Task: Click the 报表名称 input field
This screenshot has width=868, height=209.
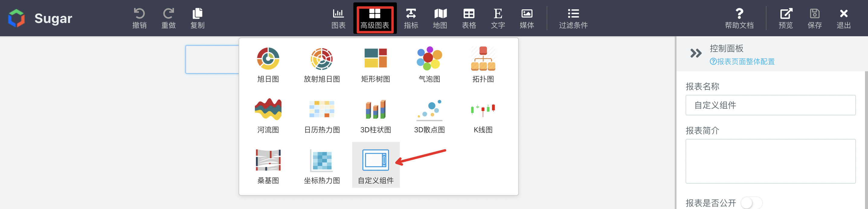Action: tap(770, 105)
